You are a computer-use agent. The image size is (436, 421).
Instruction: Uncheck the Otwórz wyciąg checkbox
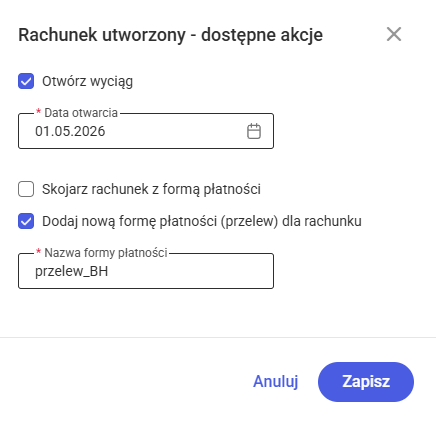[26, 81]
